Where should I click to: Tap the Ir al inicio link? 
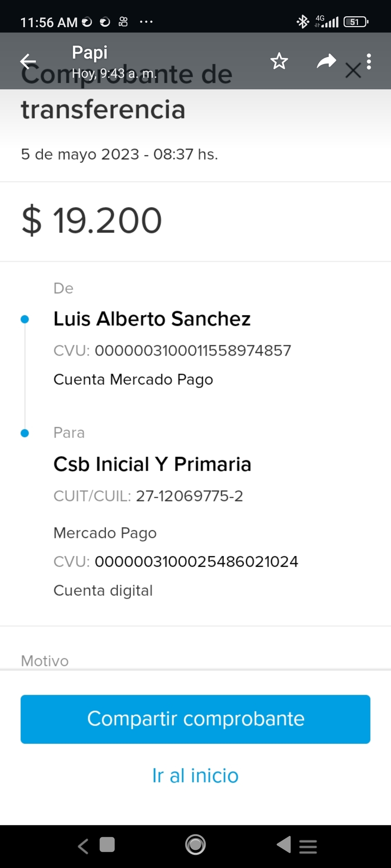(x=195, y=776)
